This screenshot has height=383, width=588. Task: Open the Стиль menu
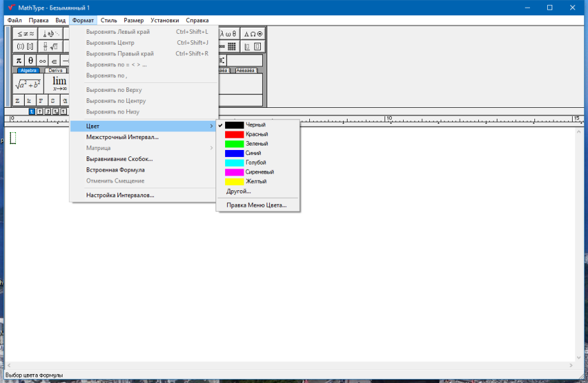point(109,20)
